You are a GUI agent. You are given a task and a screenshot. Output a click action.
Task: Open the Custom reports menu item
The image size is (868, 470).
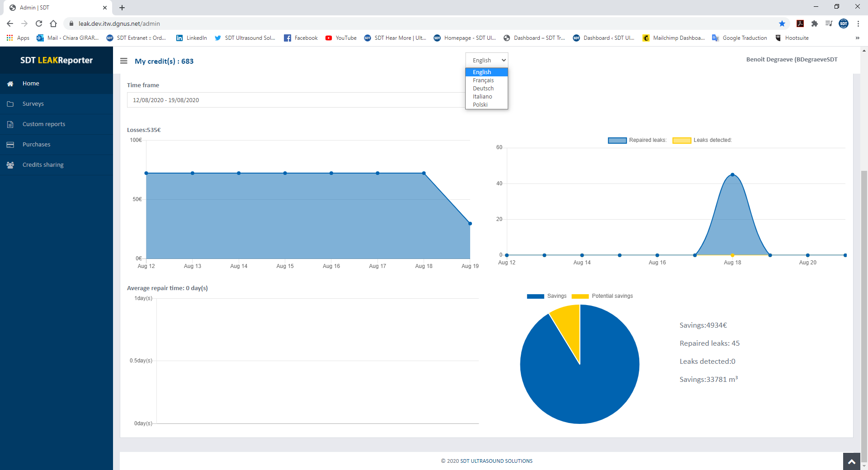pyautogui.click(x=44, y=124)
